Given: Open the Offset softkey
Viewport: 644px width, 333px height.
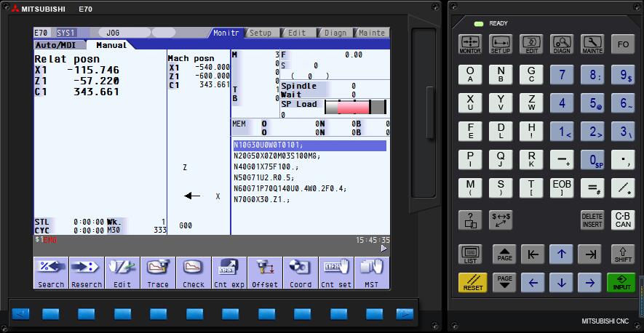Looking at the screenshot, I should 265,273.
